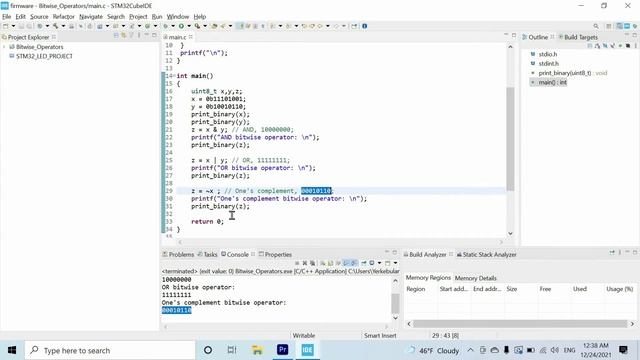Screen dimensions: 640x360
Task: Click the main.c editor tab
Action: [178, 37]
